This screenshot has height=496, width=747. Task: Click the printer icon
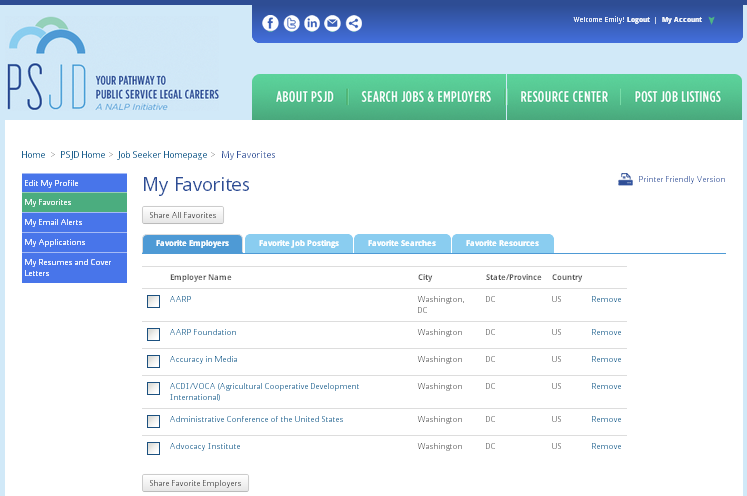pyautogui.click(x=625, y=179)
